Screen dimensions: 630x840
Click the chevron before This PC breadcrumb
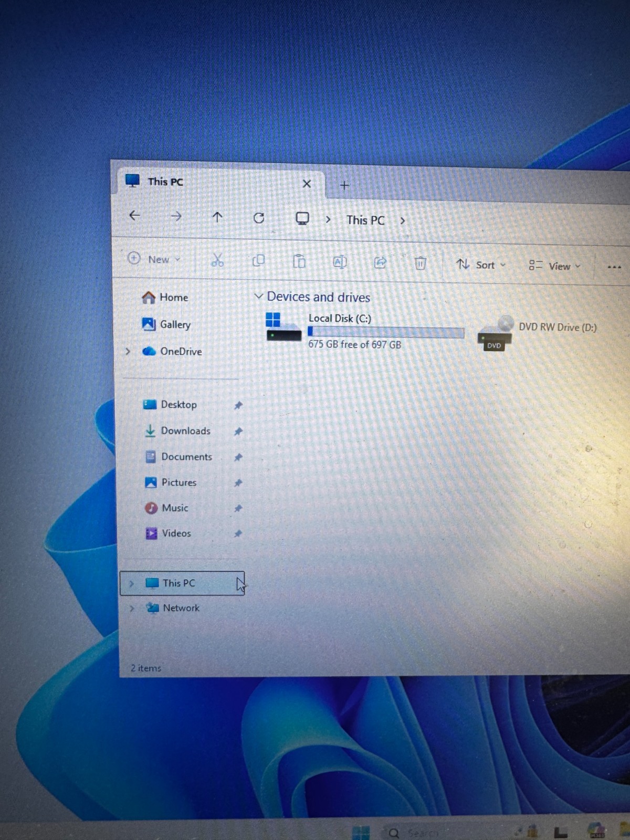coord(328,219)
